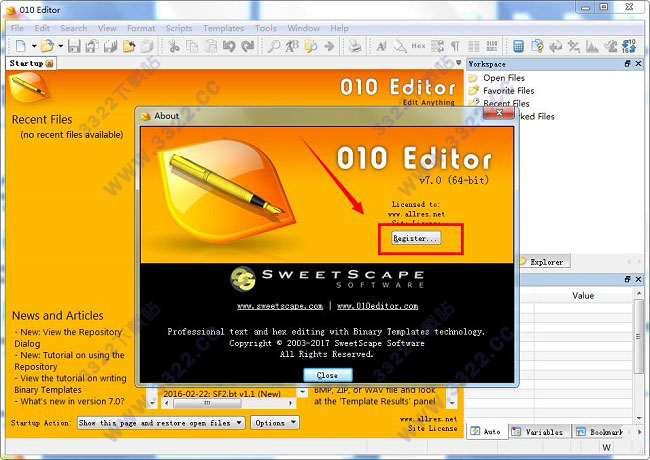This screenshot has width=650, height=460.
Task: Open the File menu
Action: [x=17, y=28]
